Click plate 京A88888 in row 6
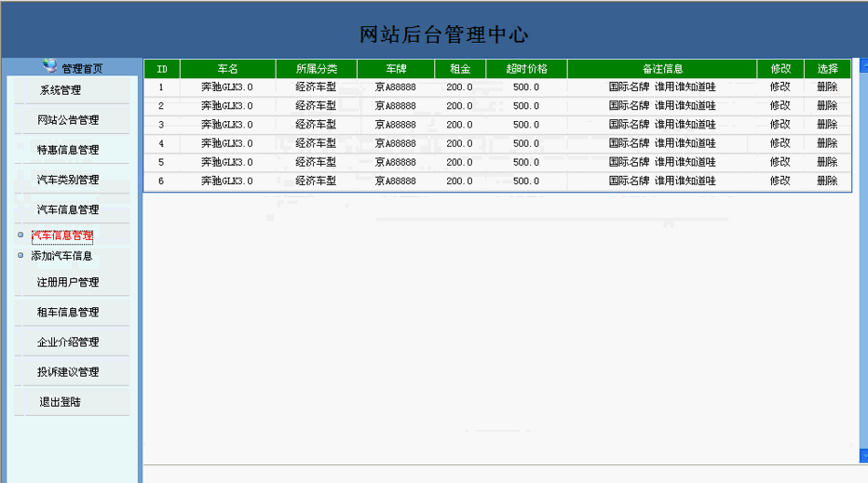The height and width of the screenshot is (483, 868). (x=395, y=181)
